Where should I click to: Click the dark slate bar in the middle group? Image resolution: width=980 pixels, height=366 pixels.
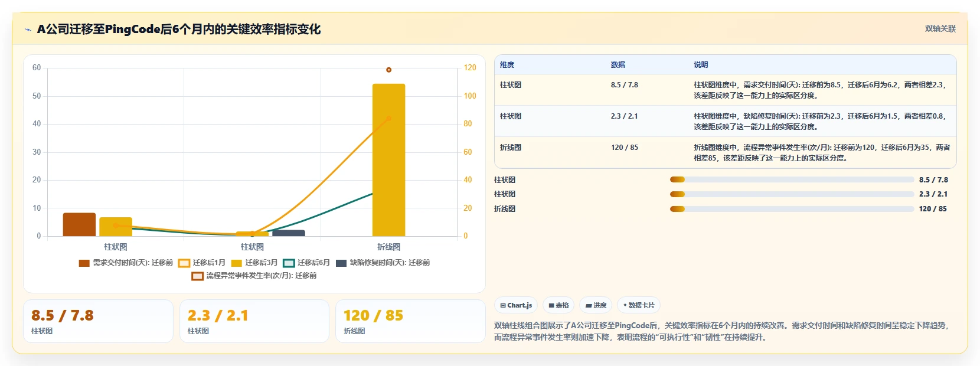[x=289, y=233]
